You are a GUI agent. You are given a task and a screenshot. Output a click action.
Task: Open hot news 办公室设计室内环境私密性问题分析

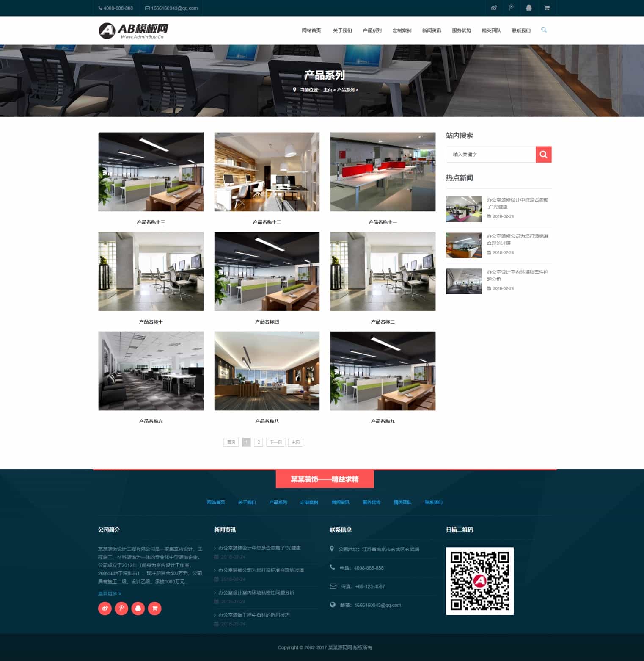(517, 275)
